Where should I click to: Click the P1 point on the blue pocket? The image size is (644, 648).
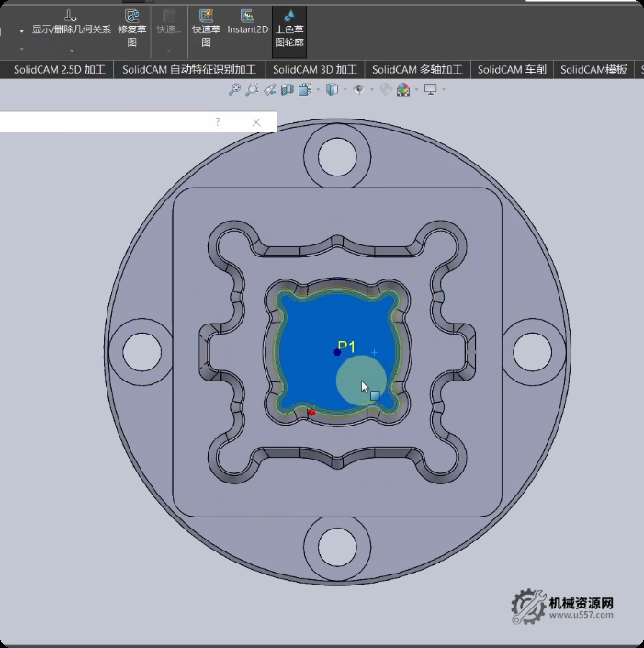337,352
